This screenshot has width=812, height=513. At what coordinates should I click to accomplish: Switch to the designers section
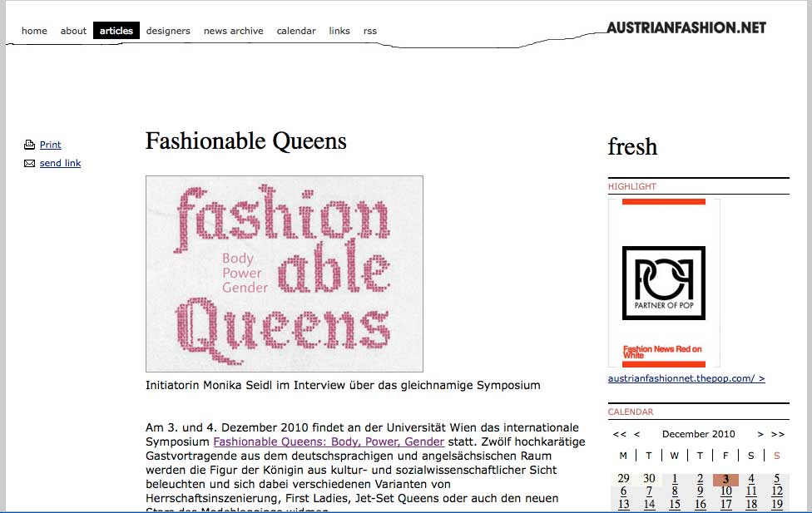(x=168, y=31)
